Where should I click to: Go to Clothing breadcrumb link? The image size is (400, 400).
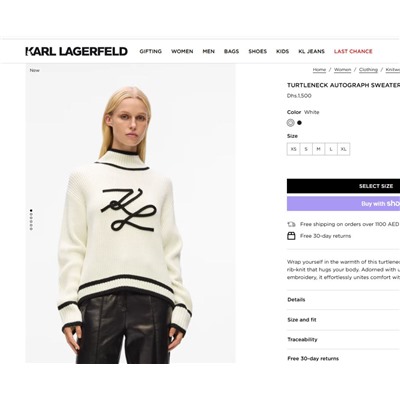[x=368, y=70]
